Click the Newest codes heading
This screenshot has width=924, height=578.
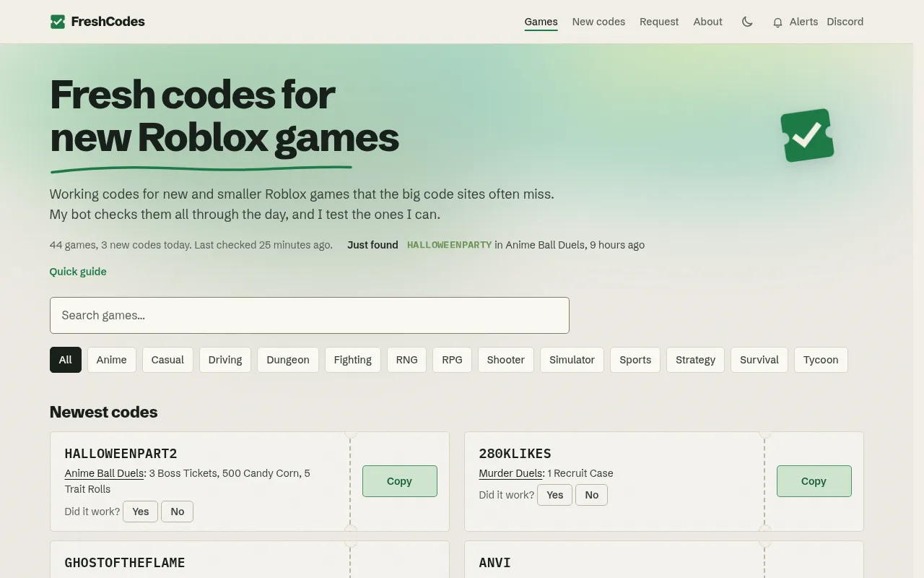tap(103, 412)
